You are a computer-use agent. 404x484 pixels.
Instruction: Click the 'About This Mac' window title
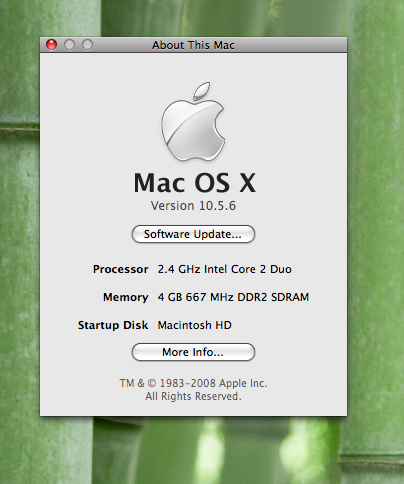[193, 45]
